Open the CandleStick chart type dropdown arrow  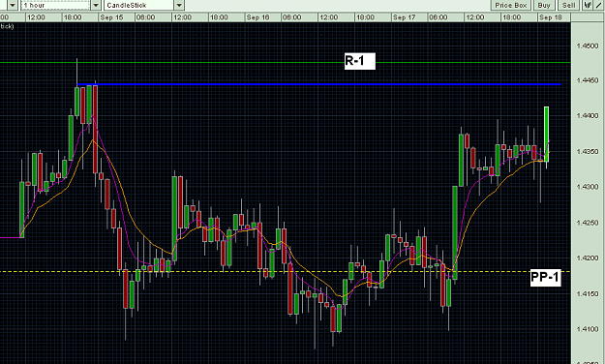click(179, 5)
